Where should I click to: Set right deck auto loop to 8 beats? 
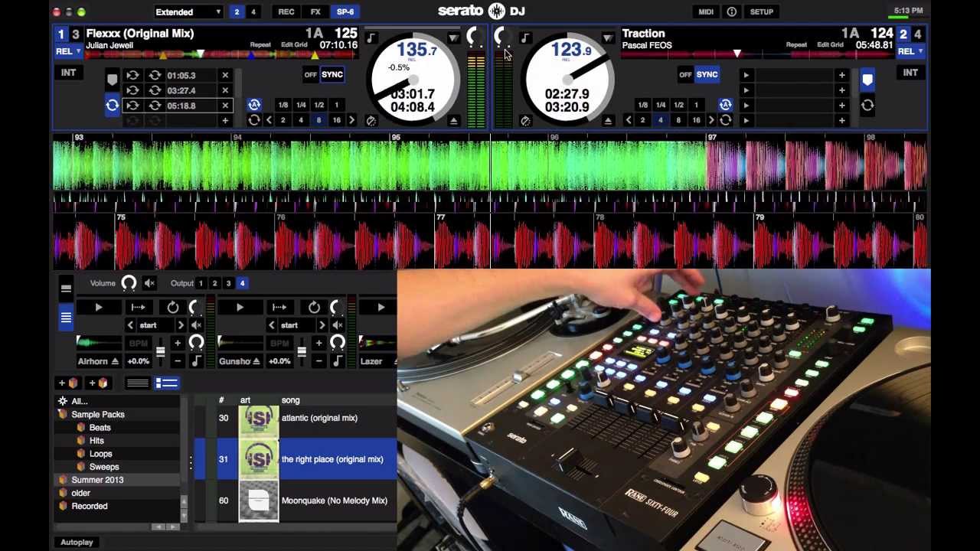click(x=678, y=120)
